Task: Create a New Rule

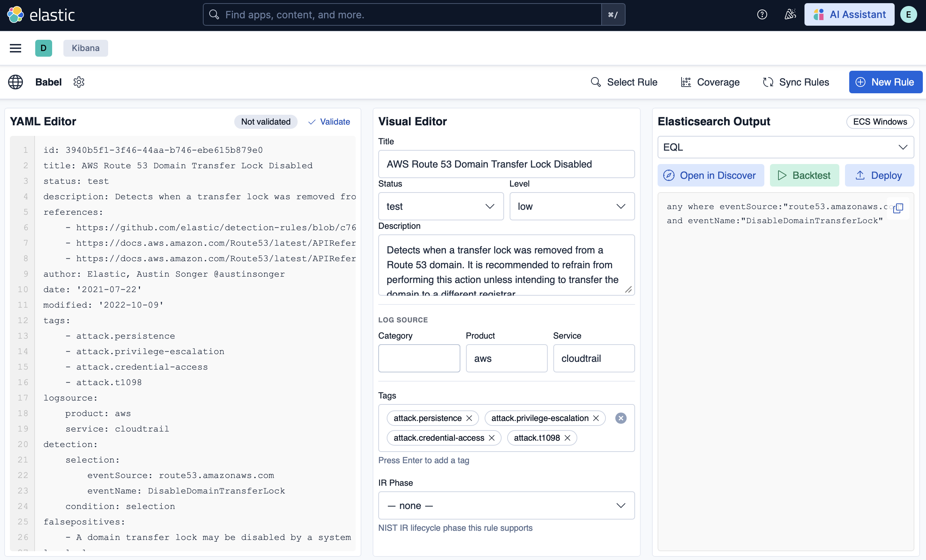Action: tap(885, 82)
